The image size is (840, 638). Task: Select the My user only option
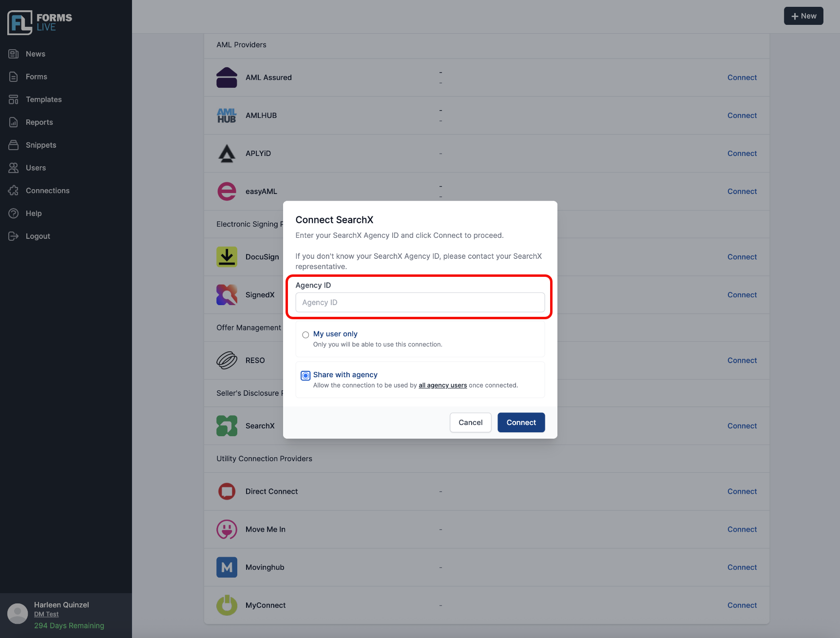pyautogui.click(x=305, y=335)
